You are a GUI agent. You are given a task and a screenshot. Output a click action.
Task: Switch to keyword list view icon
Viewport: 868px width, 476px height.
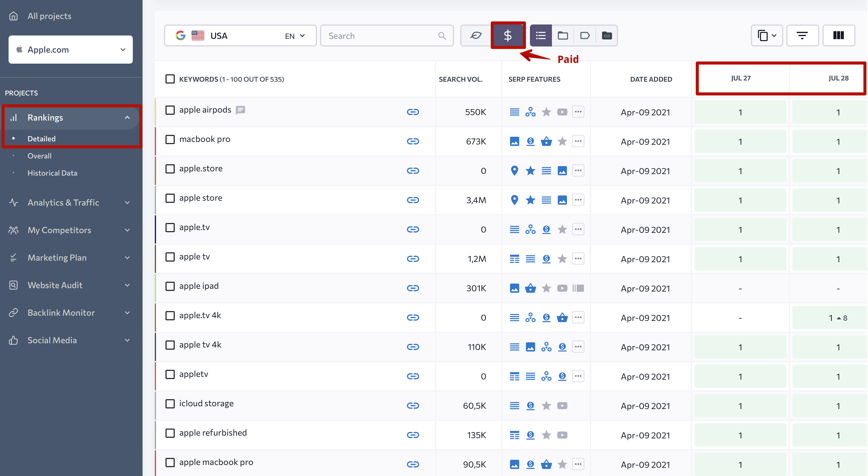541,35
